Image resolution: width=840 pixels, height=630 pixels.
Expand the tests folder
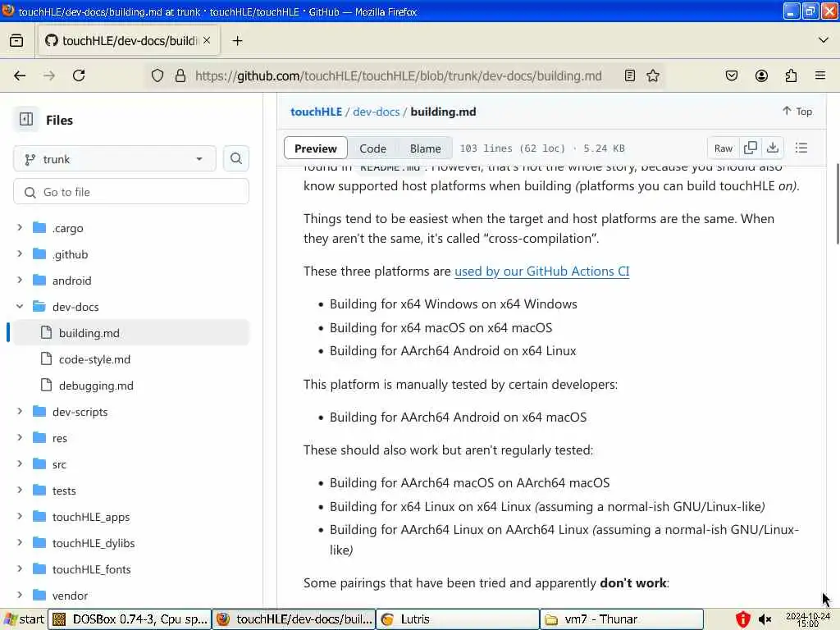tap(20, 491)
